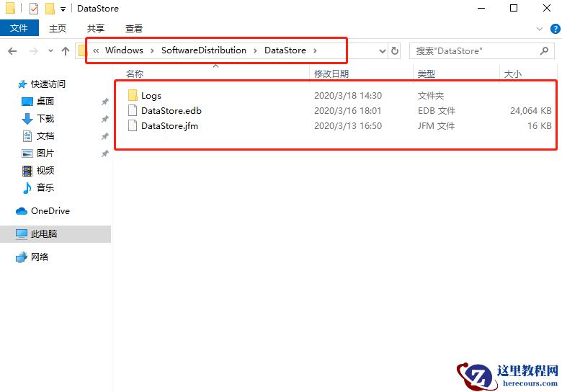The width and height of the screenshot is (562, 392).
Task: Select 此电脑 in the navigation pane
Action: [x=44, y=234]
